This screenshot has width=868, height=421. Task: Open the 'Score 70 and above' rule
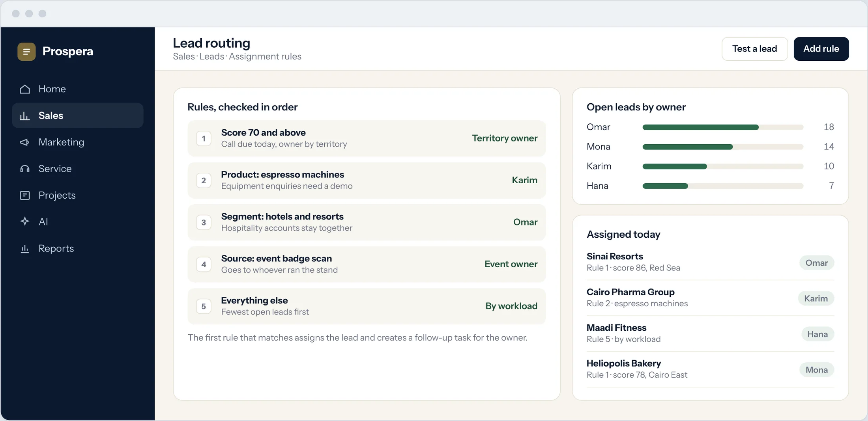[367, 138]
